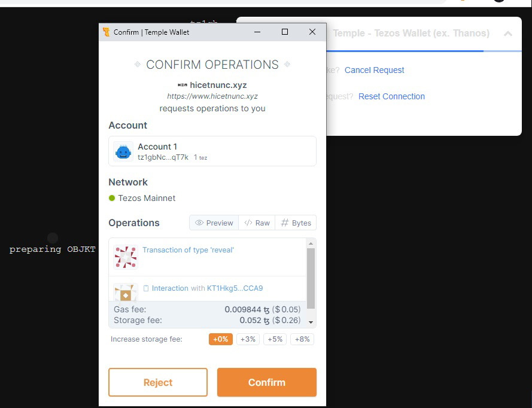Viewport: 532px width, 408px height.
Task: Click the red 'reveal' transaction identicon
Action: pos(126,257)
